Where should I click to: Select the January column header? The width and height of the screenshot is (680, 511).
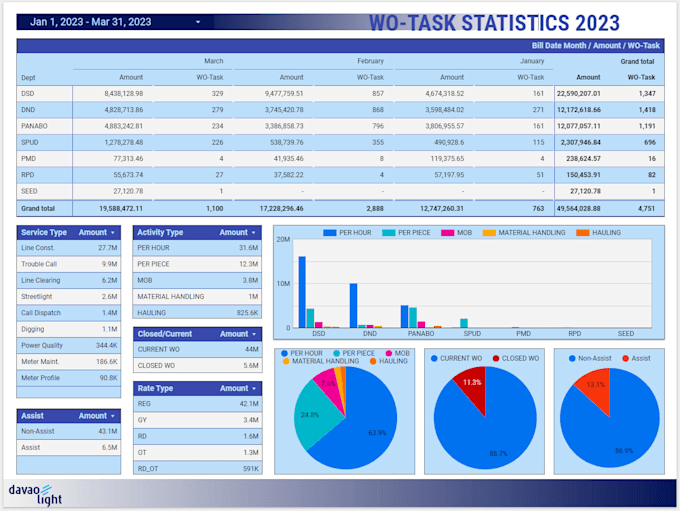coord(532,61)
